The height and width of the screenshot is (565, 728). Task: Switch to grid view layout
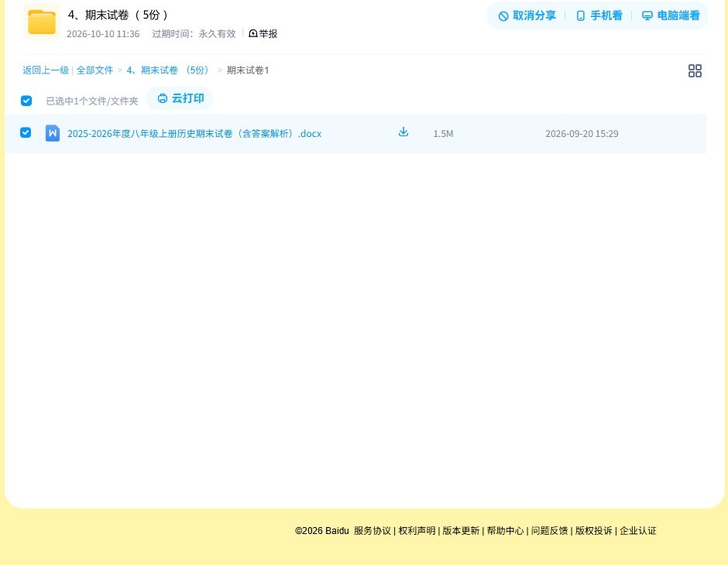tap(695, 70)
